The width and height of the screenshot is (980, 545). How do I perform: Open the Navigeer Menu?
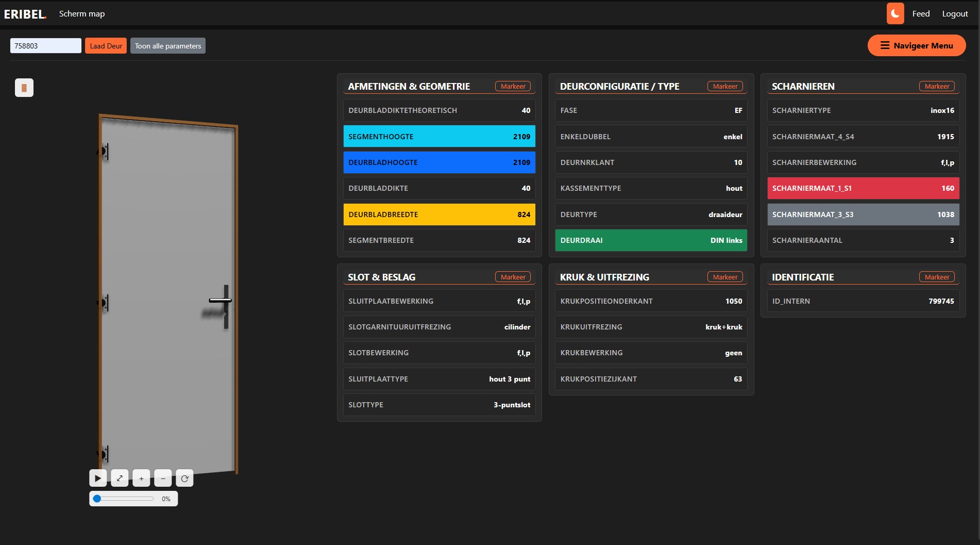click(x=917, y=45)
